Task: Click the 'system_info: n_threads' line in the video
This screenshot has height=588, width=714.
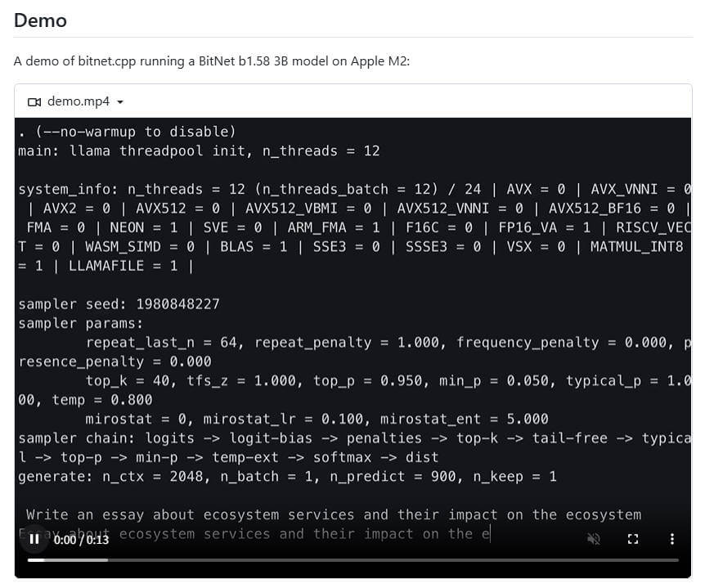Action: pos(354,189)
